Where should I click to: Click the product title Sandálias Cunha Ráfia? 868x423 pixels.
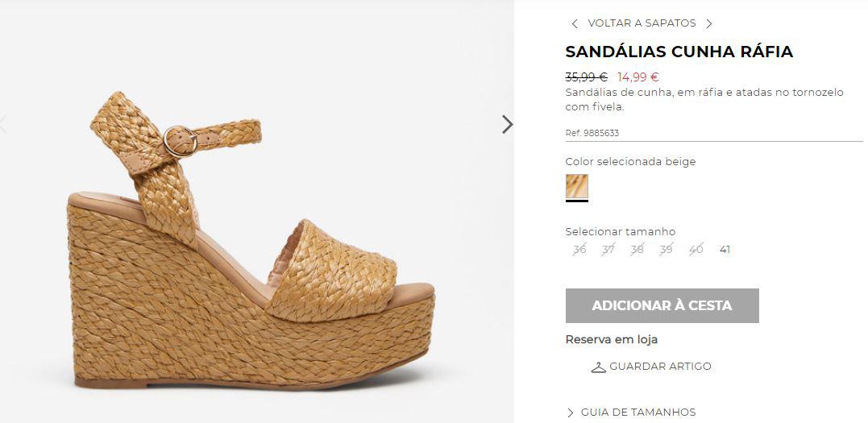click(x=679, y=52)
